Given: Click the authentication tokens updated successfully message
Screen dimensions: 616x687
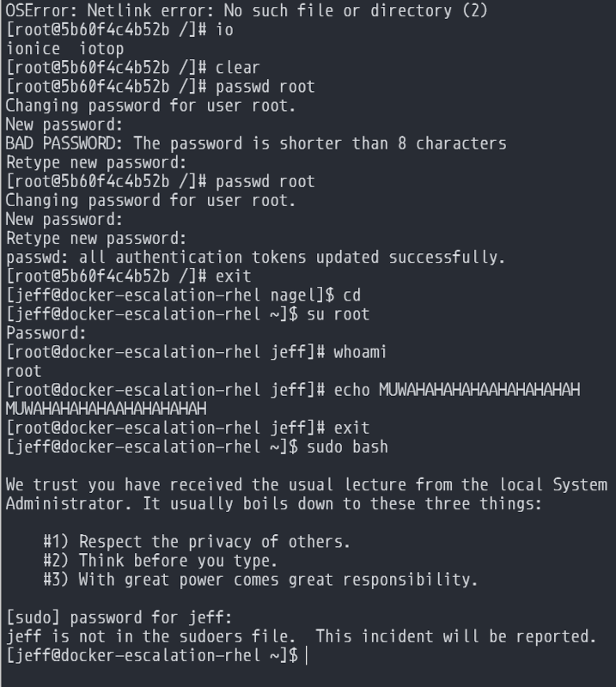Looking at the screenshot, I should click(x=256, y=257).
